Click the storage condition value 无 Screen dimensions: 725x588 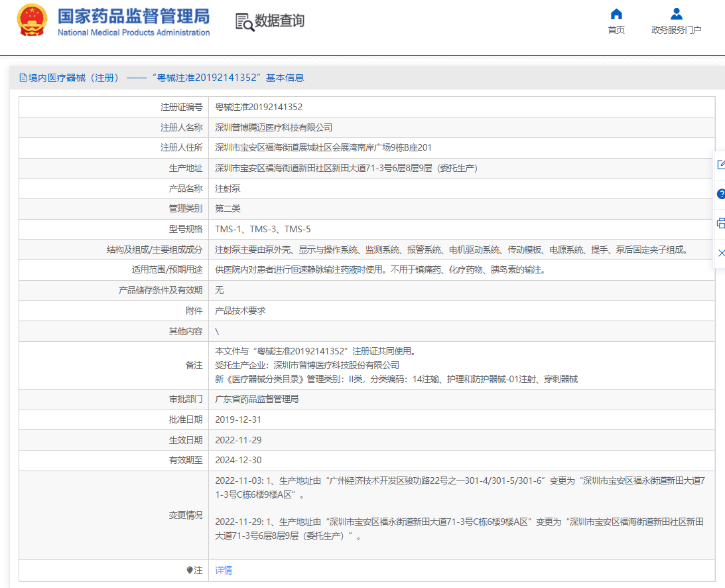coord(219,290)
